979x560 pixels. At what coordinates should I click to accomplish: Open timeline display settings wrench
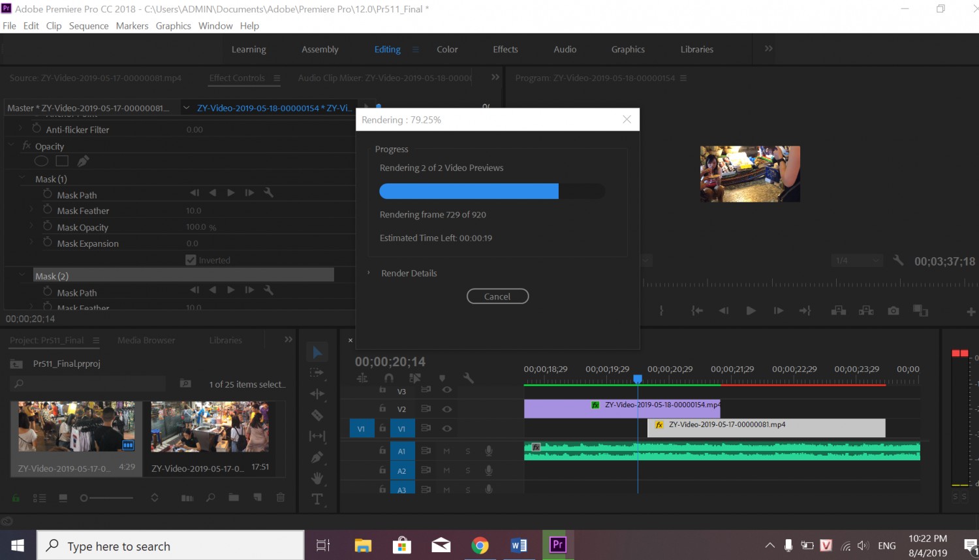pos(468,378)
